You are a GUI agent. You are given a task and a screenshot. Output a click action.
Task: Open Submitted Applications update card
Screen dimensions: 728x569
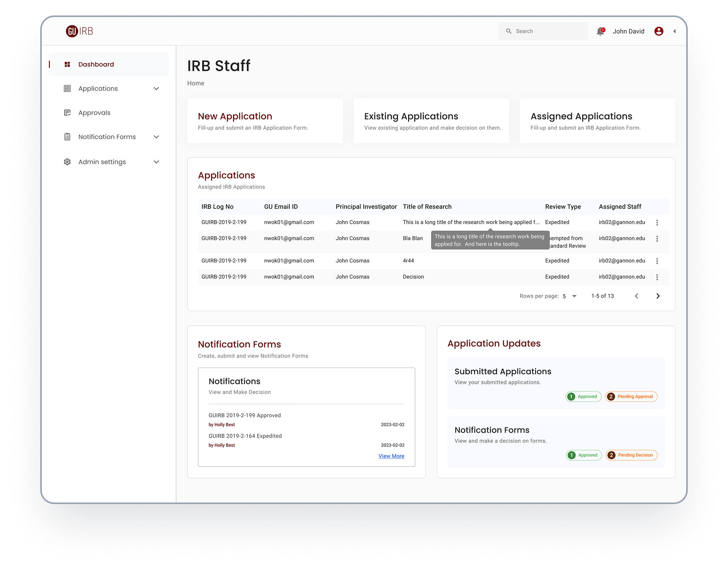tap(556, 383)
